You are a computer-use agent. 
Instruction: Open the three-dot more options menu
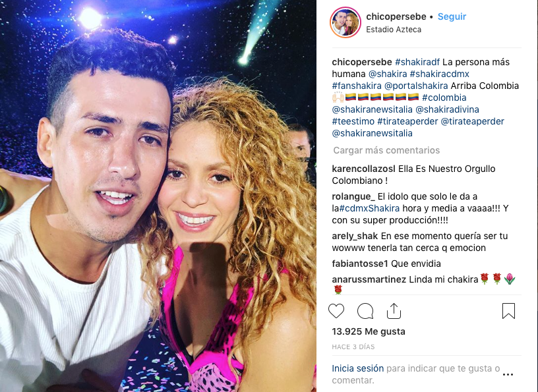tap(508, 374)
